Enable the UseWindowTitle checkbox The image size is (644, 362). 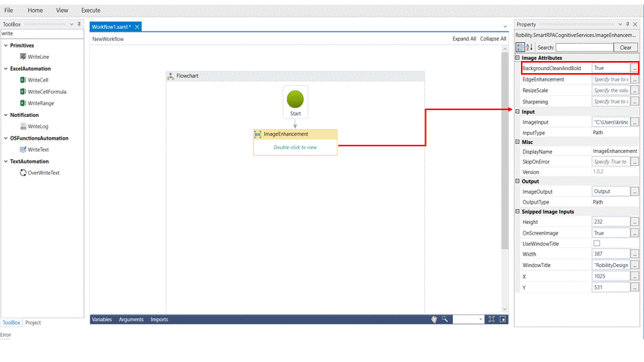597,244
